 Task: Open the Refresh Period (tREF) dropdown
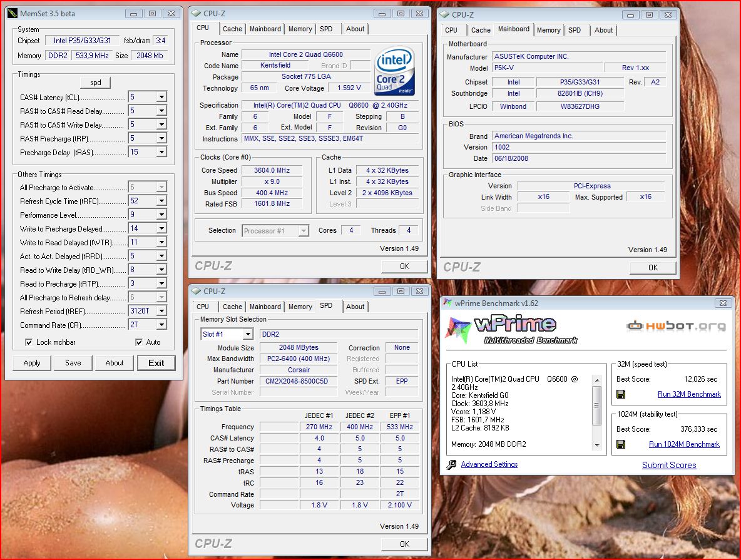(x=161, y=310)
